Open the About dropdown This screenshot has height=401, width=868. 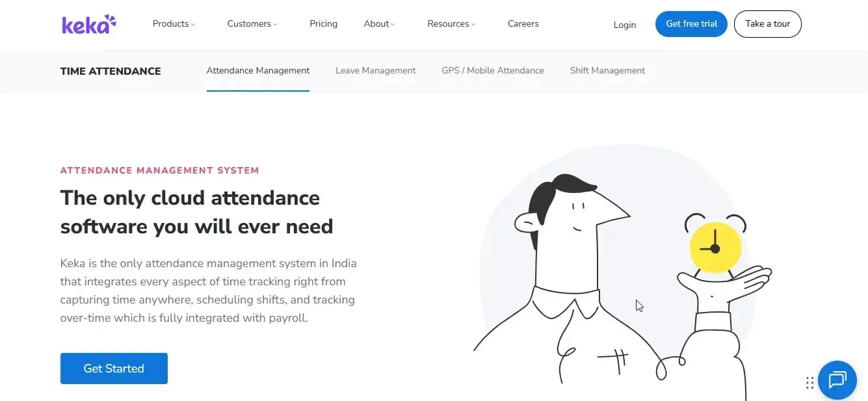379,24
